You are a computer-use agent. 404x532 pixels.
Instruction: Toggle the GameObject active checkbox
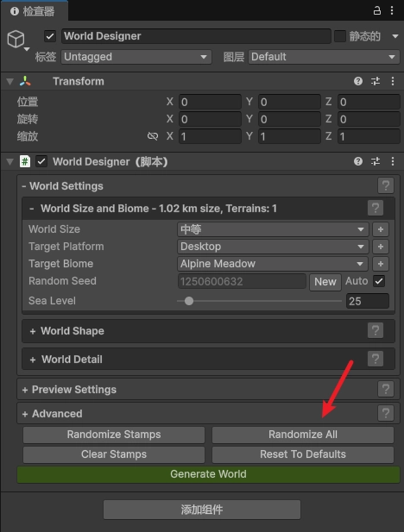(50, 36)
